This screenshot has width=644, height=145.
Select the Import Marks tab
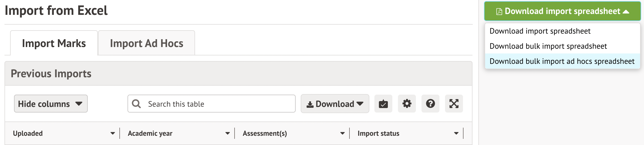(54, 43)
